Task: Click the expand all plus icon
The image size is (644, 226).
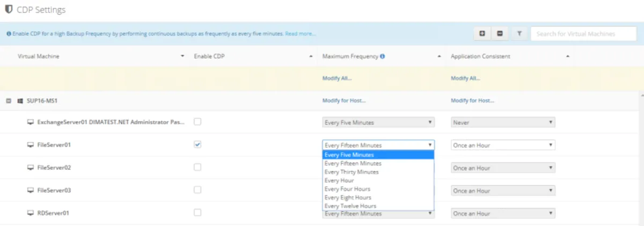Action: tap(482, 34)
